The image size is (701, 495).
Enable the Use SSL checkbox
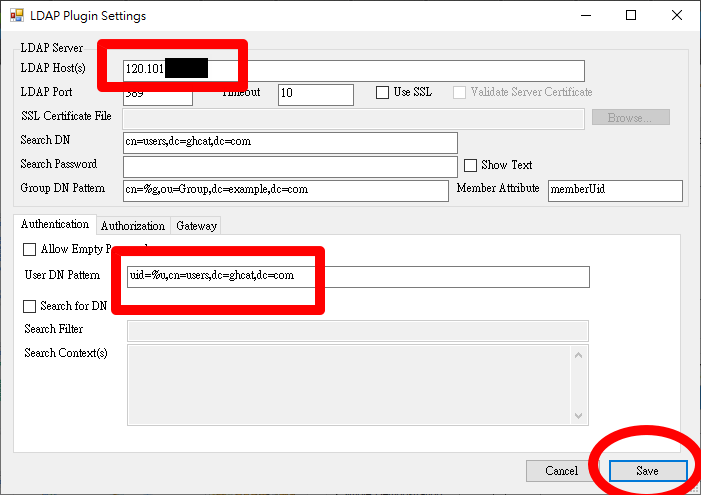(x=382, y=93)
